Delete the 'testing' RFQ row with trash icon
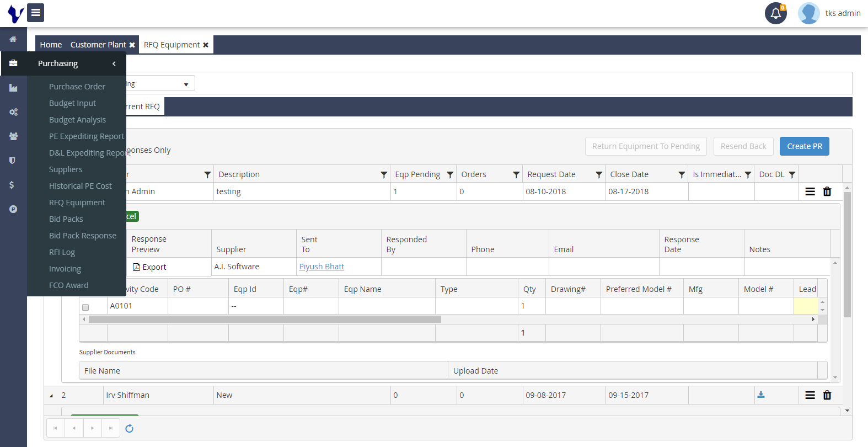Image resolution: width=868 pixels, height=447 pixels. (x=827, y=191)
